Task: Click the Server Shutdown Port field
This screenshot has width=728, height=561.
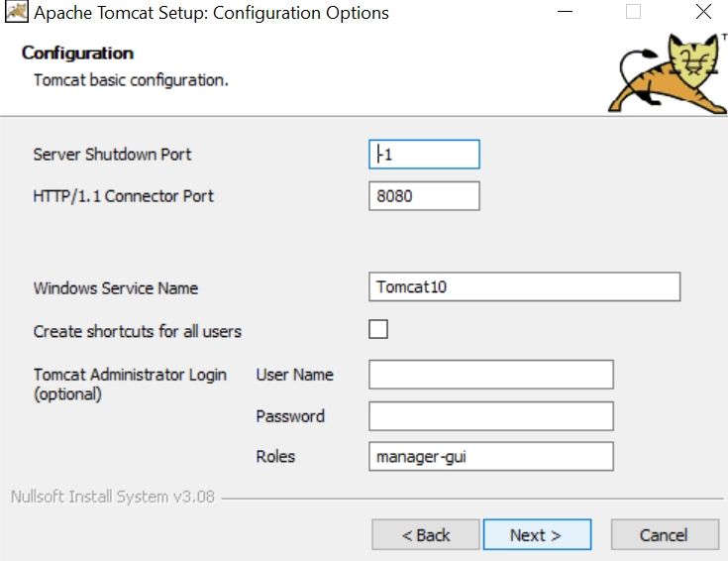Action: coord(424,154)
